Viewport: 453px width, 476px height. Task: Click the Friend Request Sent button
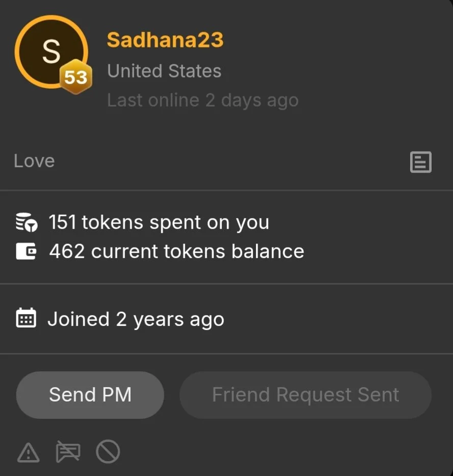305,395
